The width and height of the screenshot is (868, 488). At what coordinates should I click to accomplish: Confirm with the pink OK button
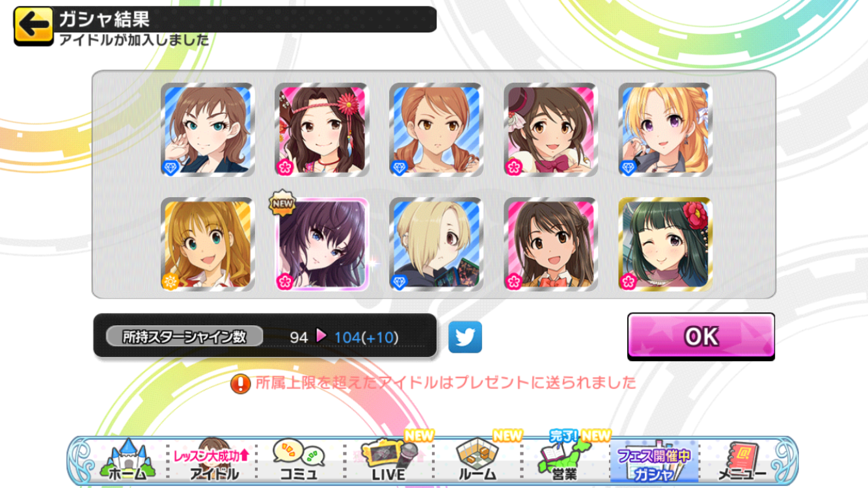tap(701, 336)
